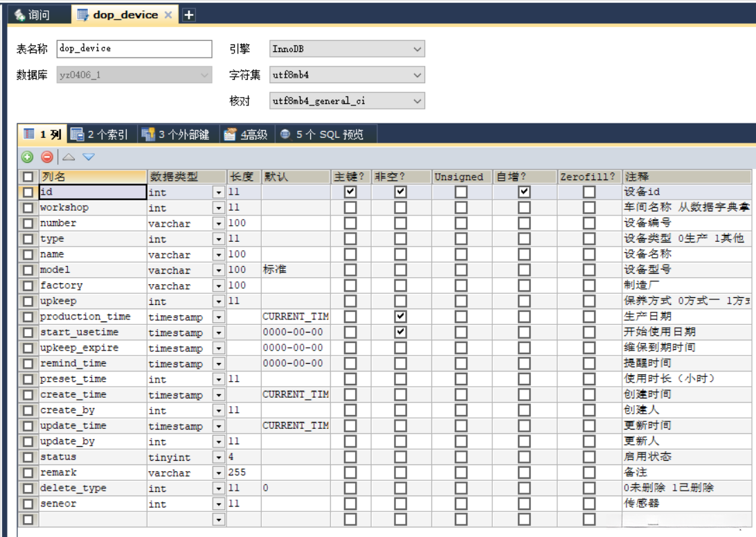Click empty column name cell in last row

93,520
